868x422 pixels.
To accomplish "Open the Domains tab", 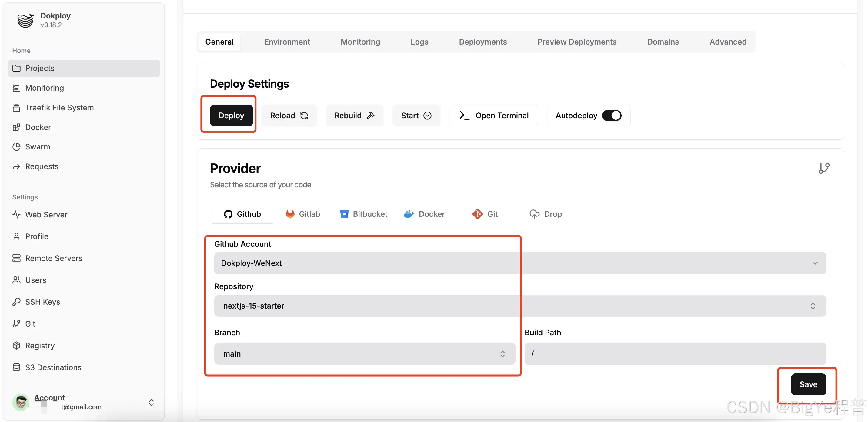I will pyautogui.click(x=663, y=42).
